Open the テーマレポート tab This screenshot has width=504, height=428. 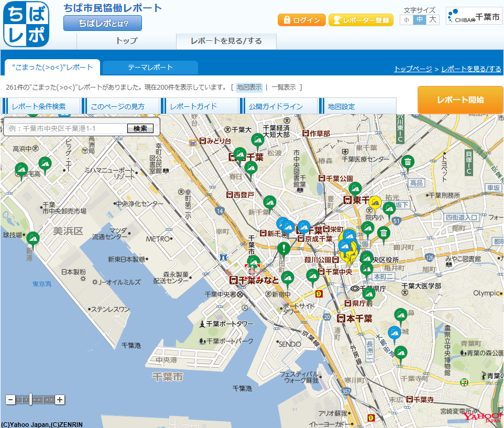150,68
